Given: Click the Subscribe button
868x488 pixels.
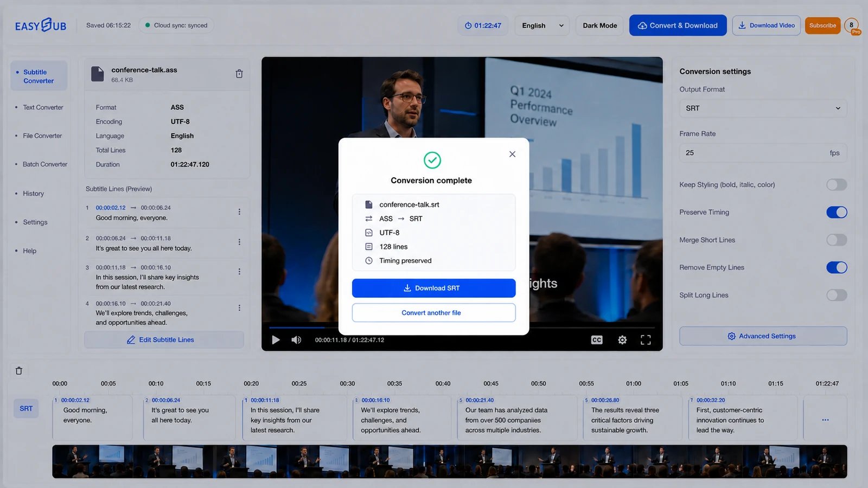Looking at the screenshot, I should click(822, 25).
